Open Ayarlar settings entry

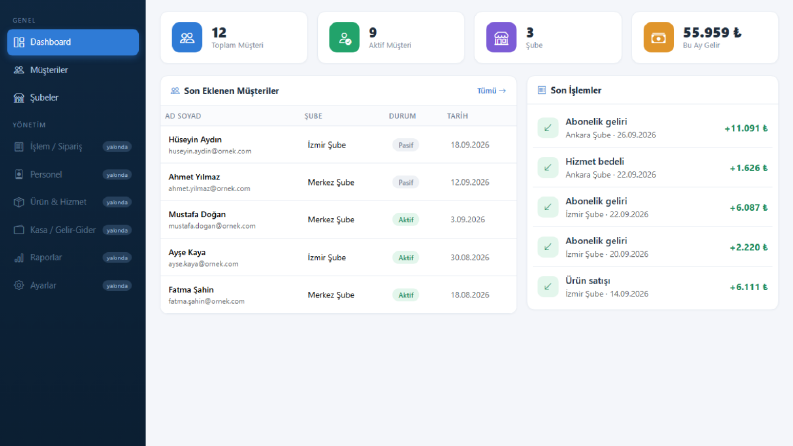click(x=73, y=285)
